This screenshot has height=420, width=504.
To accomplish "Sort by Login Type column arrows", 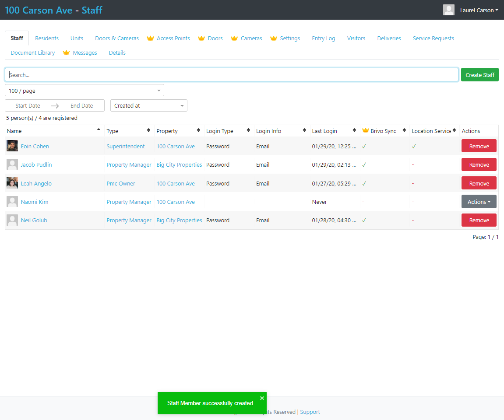I will (x=248, y=131).
